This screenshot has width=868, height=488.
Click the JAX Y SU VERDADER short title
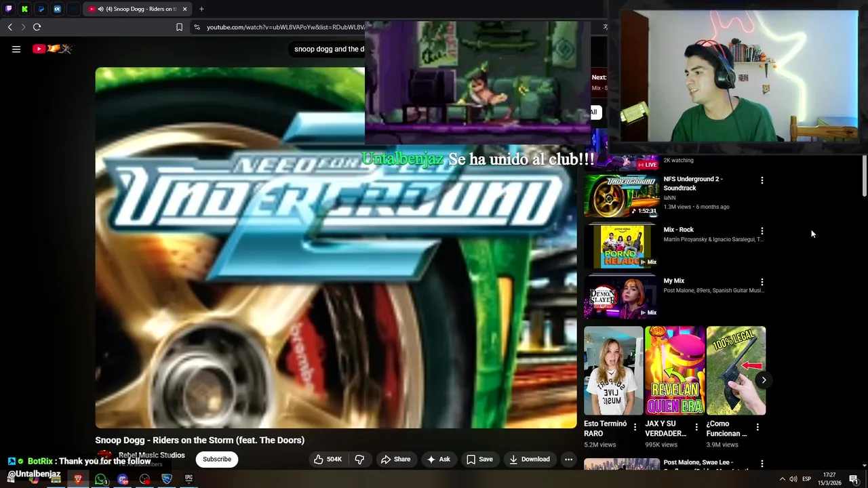point(665,428)
